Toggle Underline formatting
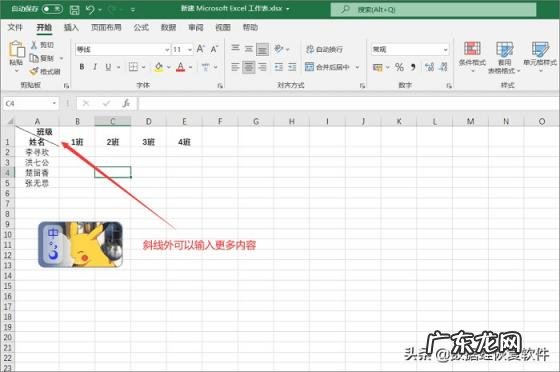This screenshot has width=560, height=372. [108, 67]
